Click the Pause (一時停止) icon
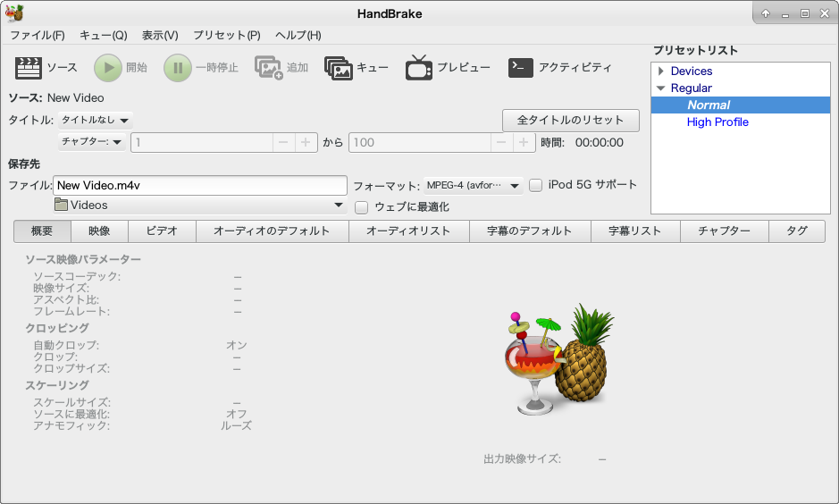This screenshot has height=504, width=839. click(178, 68)
